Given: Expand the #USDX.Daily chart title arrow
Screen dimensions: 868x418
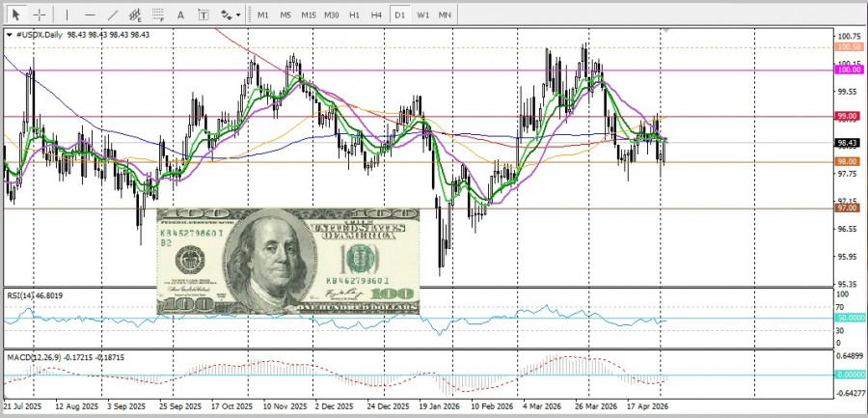Looking at the screenshot, I should [10, 35].
